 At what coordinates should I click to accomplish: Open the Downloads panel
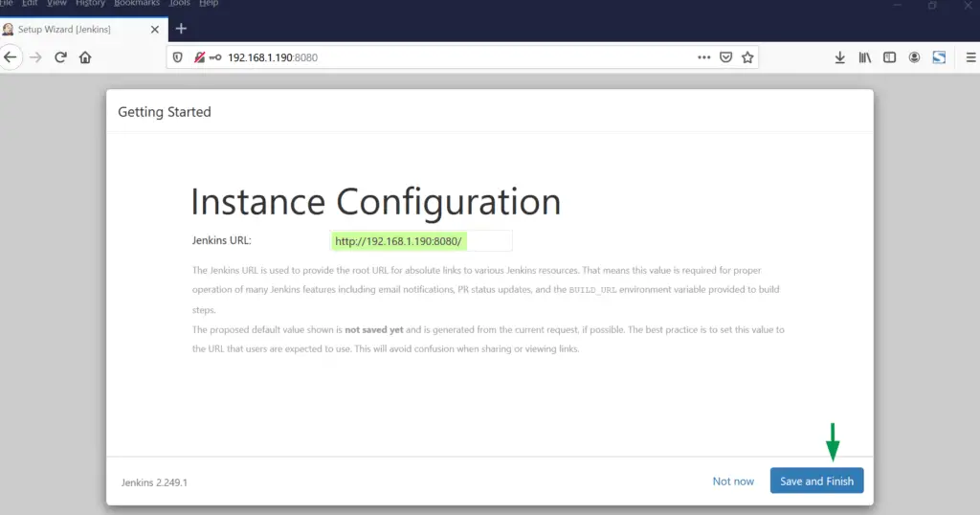click(x=839, y=57)
